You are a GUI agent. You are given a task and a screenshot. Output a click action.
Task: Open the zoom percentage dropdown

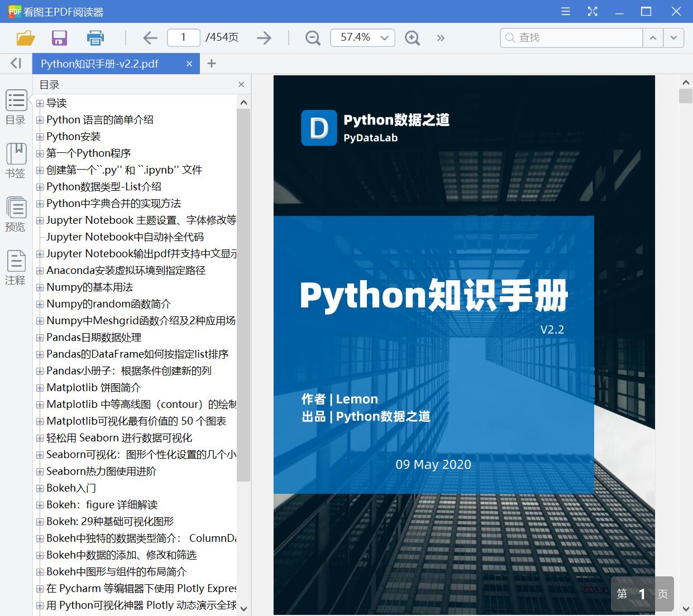tap(384, 37)
